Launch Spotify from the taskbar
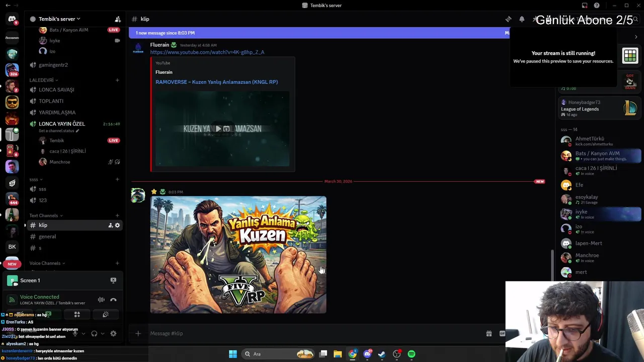The image size is (644, 362). tap(412, 354)
